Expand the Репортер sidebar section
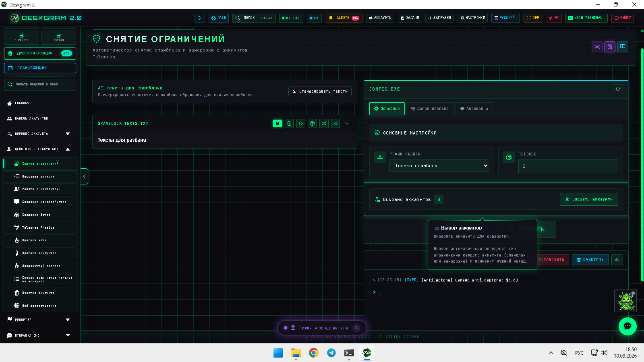Screen dimensions: 644x362 coord(39,320)
